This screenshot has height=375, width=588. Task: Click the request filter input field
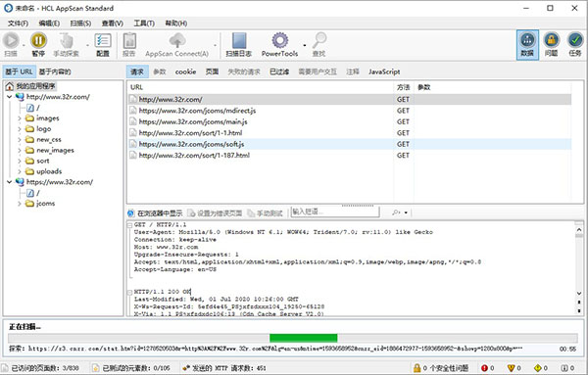pyautogui.click(x=335, y=212)
